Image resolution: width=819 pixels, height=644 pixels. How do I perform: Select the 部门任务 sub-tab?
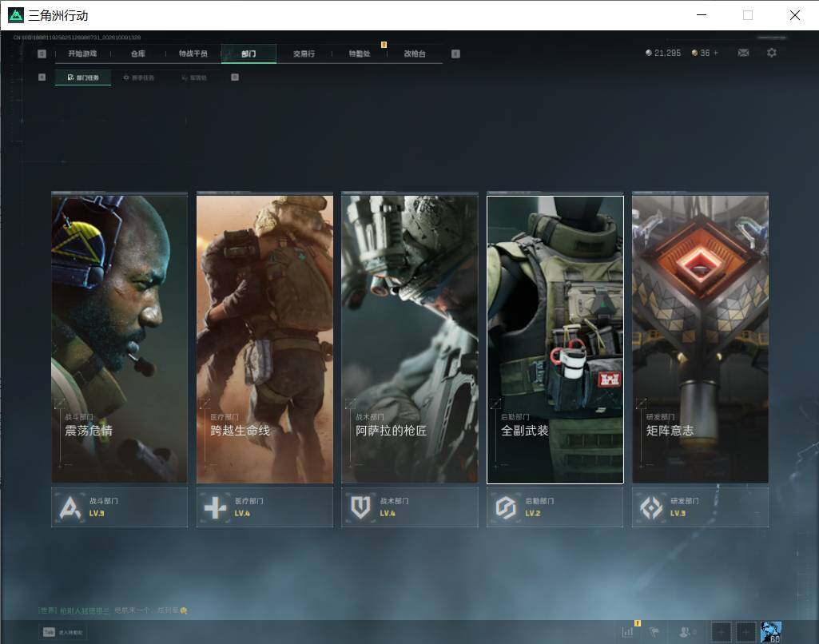coord(83,78)
